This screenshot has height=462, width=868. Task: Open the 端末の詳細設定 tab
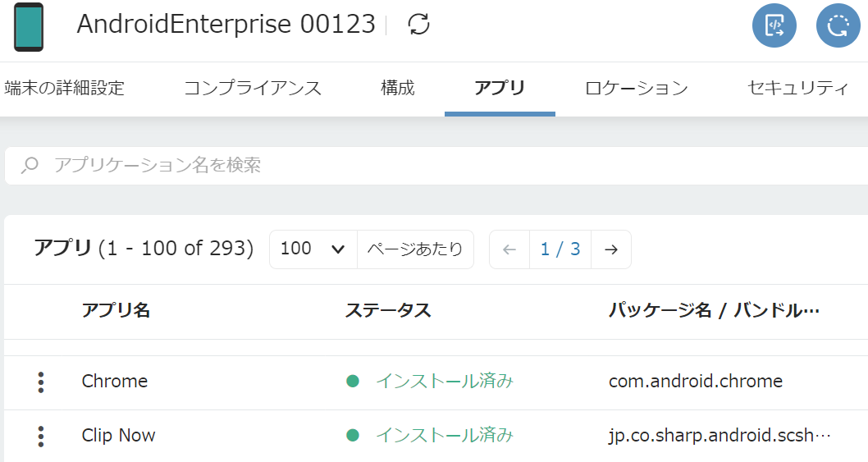pyautogui.click(x=64, y=89)
